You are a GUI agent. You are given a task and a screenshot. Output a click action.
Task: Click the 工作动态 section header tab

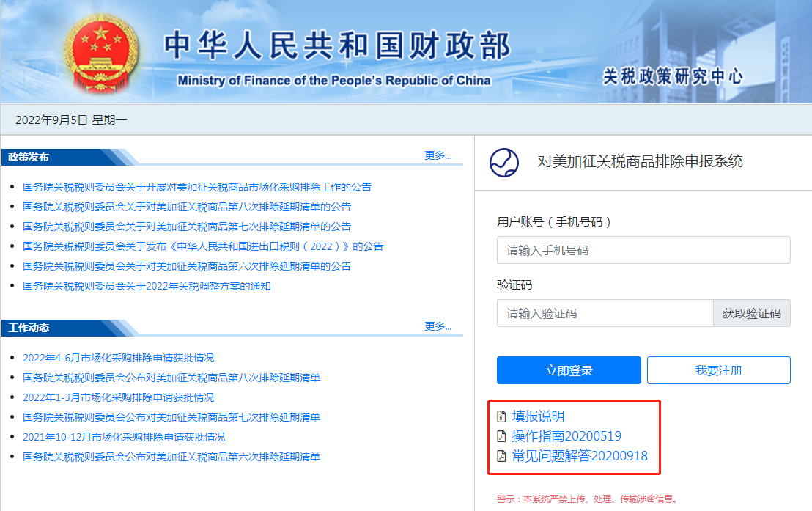pyautogui.click(x=29, y=328)
